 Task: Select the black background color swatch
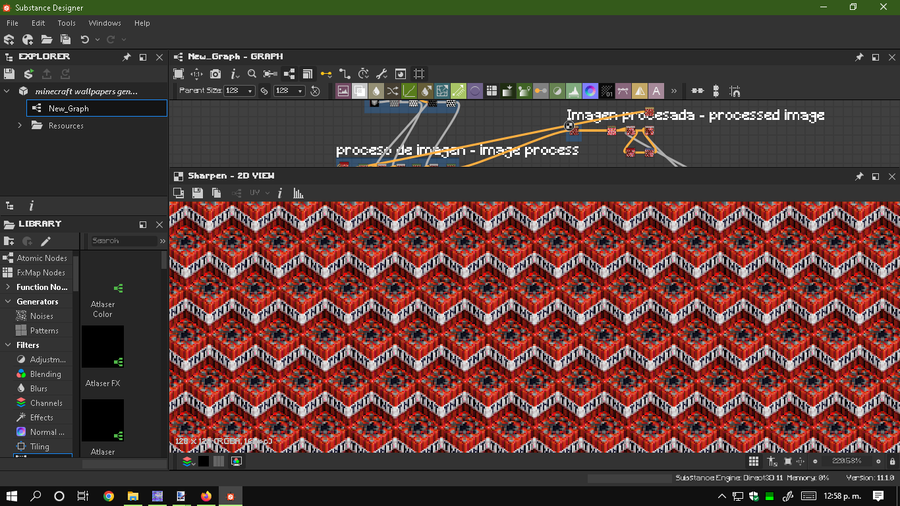pos(203,461)
